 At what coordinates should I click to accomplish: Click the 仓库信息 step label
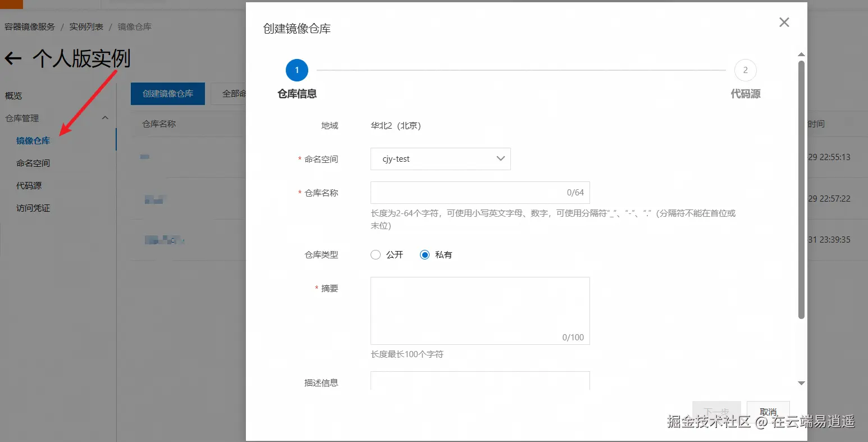tap(297, 94)
